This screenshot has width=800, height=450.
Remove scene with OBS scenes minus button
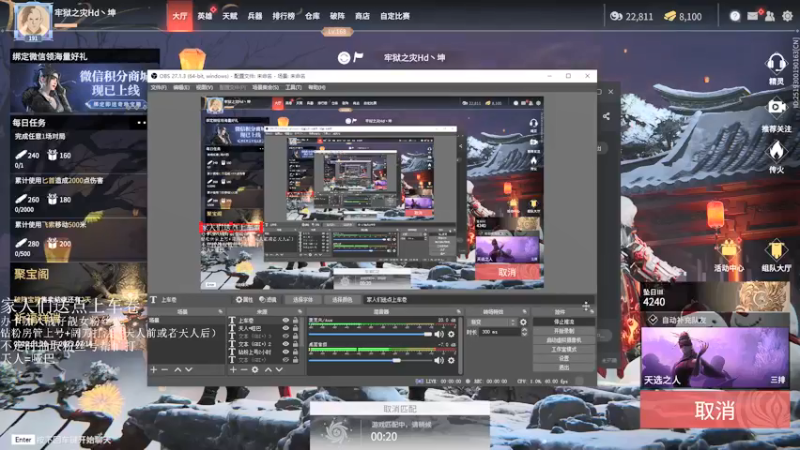click(164, 369)
